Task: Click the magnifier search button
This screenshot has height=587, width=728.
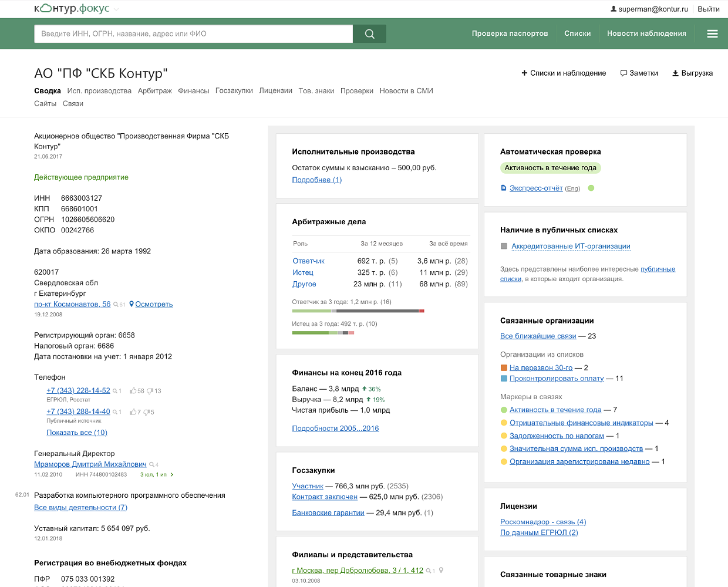Action: (x=369, y=34)
